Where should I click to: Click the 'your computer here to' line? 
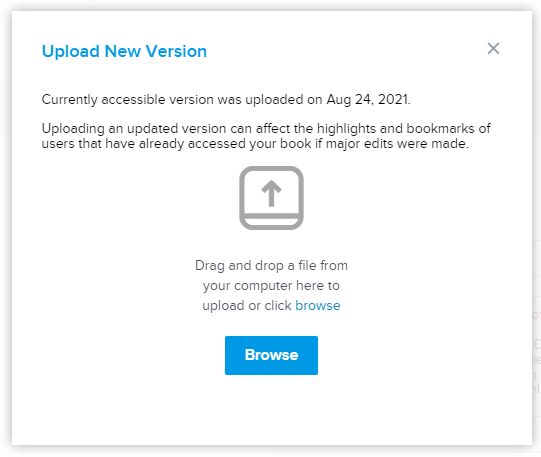tap(272, 286)
